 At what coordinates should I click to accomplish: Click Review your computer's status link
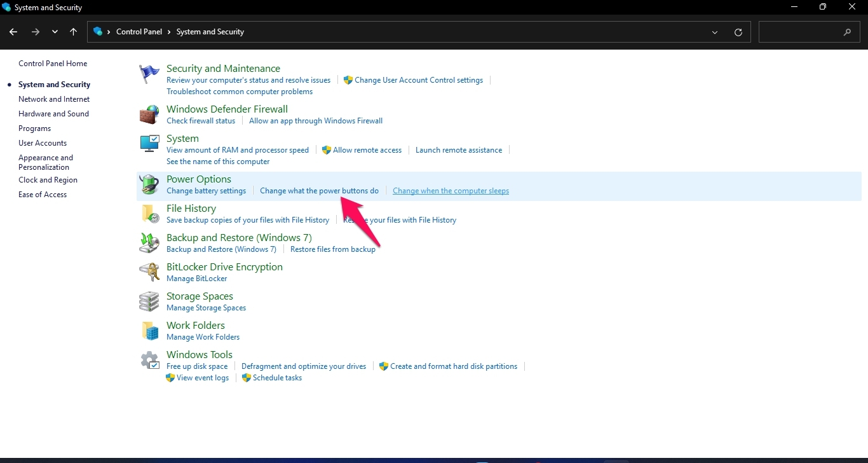click(248, 80)
